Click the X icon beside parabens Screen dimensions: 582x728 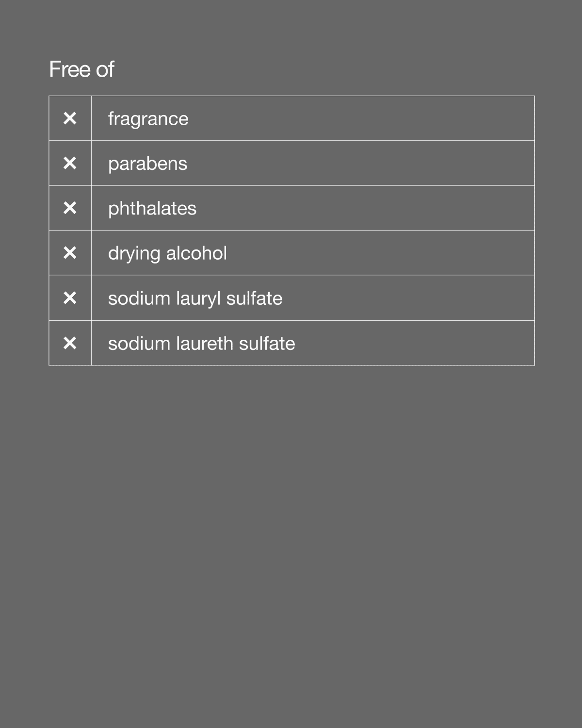[x=70, y=163]
